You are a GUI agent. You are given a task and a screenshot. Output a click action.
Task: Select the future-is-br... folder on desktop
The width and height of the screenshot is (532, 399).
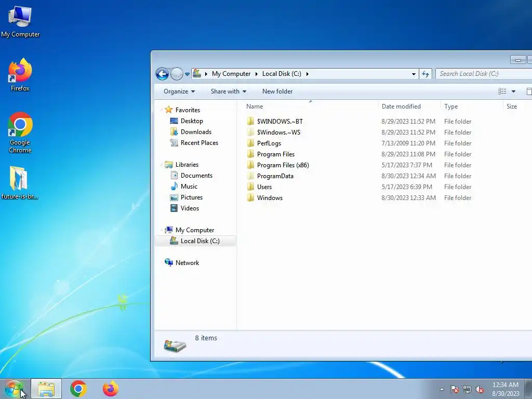tap(20, 183)
